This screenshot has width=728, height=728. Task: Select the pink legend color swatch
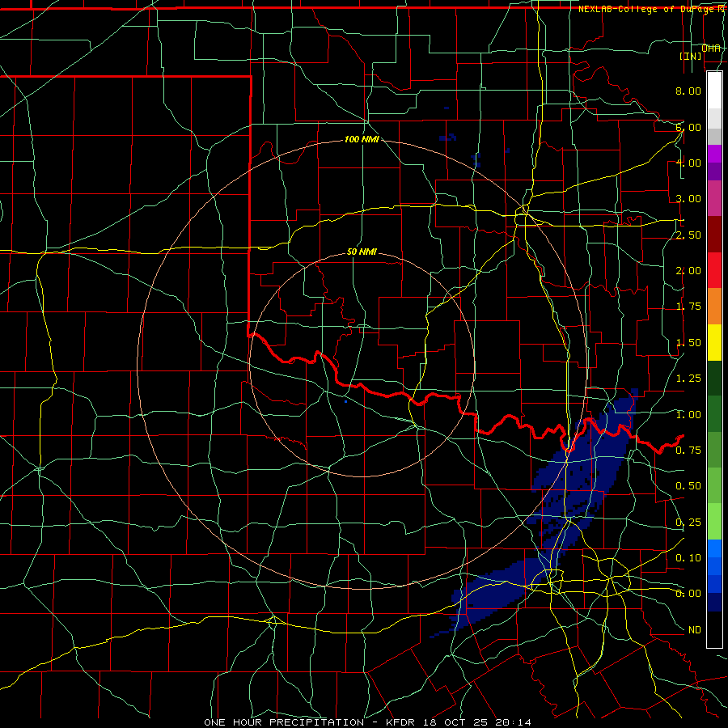[714, 198]
